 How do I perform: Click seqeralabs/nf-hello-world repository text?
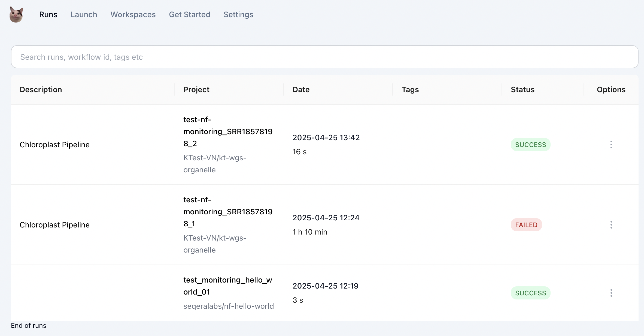tap(229, 306)
